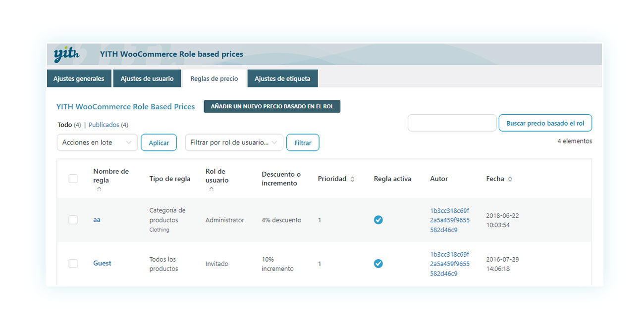Click active-rule checkmark icon for aa rule
This screenshot has width=644, height=328.
point(378,220)
